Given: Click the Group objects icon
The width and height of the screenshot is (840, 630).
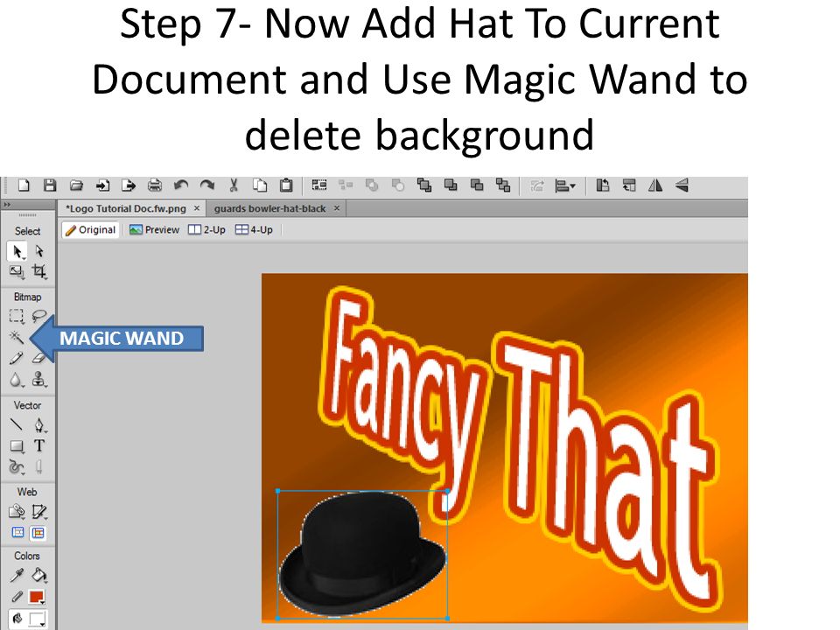Looking at the screenshot, I should click(319, 185).
